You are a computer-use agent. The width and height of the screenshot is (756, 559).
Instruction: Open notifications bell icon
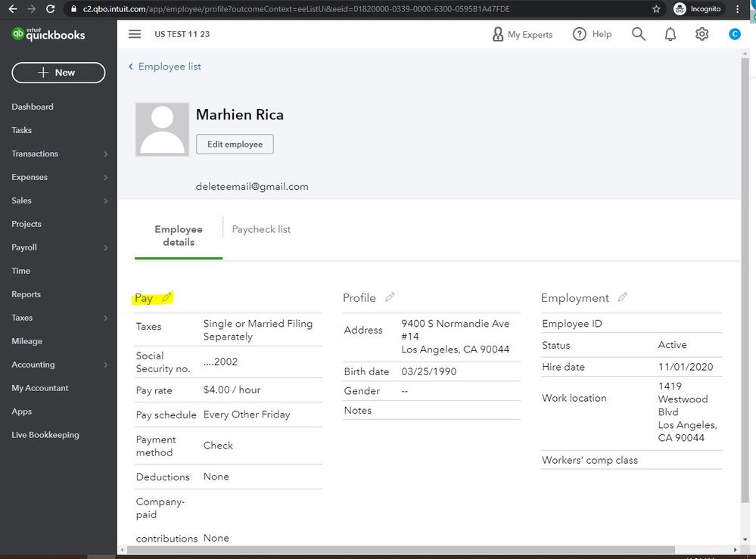(670, 34)
